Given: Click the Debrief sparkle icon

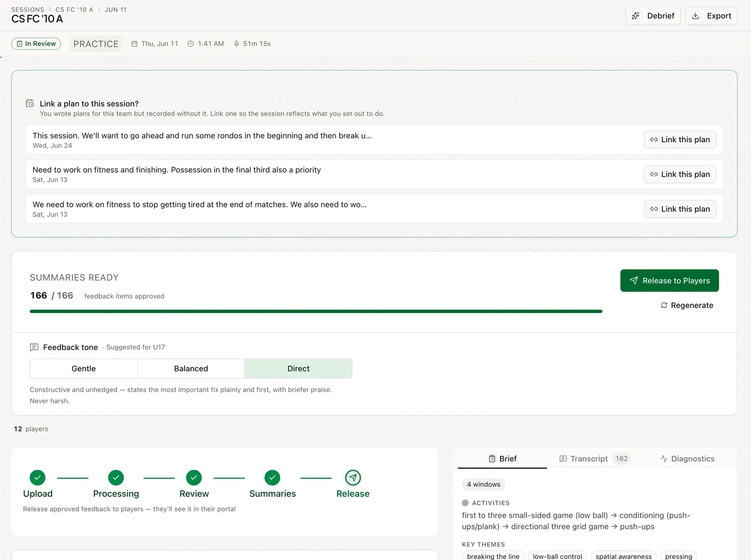Looking at the screenshot, I should pos(636,16).
